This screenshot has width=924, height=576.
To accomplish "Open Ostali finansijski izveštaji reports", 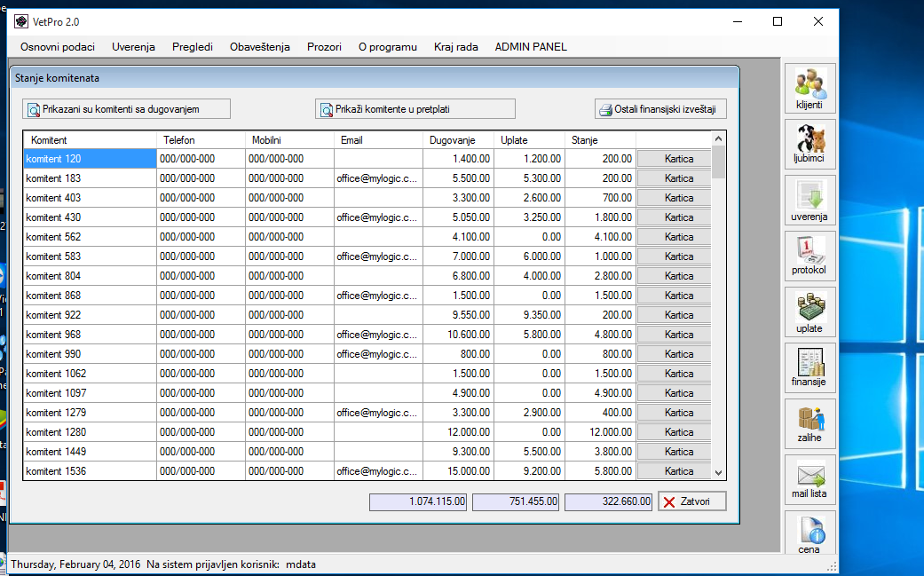I will point(660,109).
